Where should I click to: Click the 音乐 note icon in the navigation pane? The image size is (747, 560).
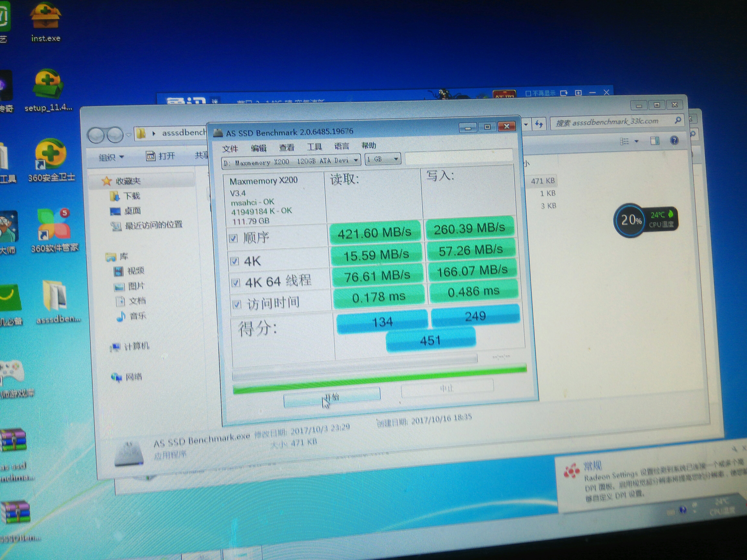[121, 316]
